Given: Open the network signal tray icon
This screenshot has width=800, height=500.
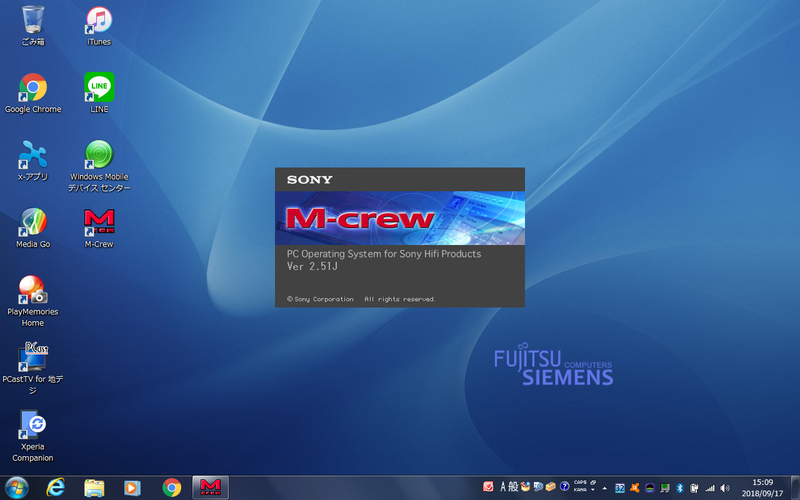Looking at the screenshot, I should 710,488.
